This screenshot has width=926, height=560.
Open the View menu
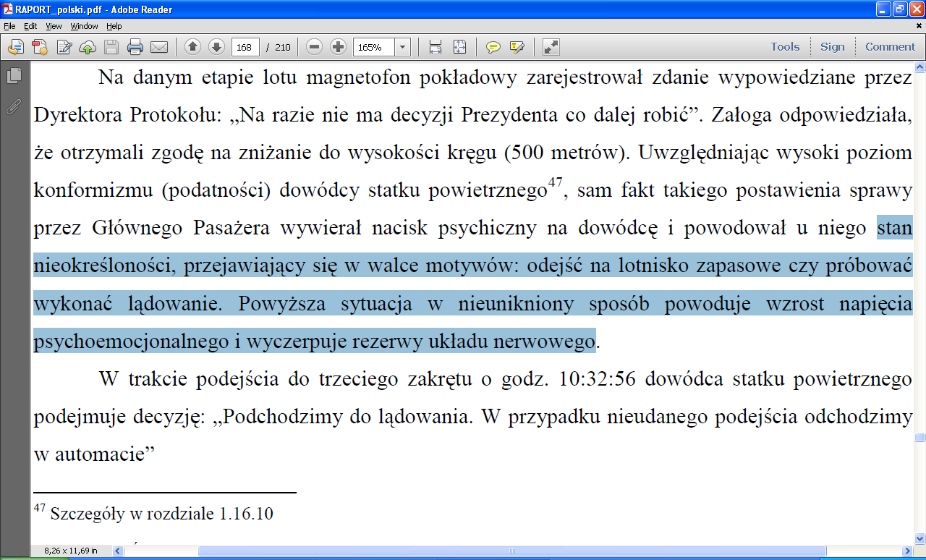point(54,26)
